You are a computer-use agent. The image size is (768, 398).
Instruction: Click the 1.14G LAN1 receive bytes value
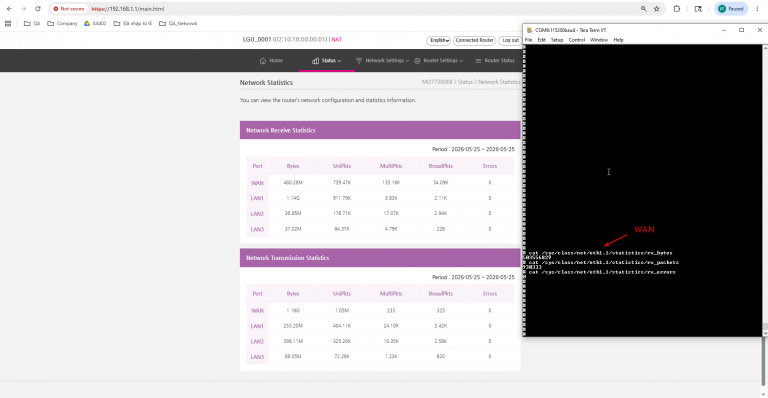coord(293,198)
